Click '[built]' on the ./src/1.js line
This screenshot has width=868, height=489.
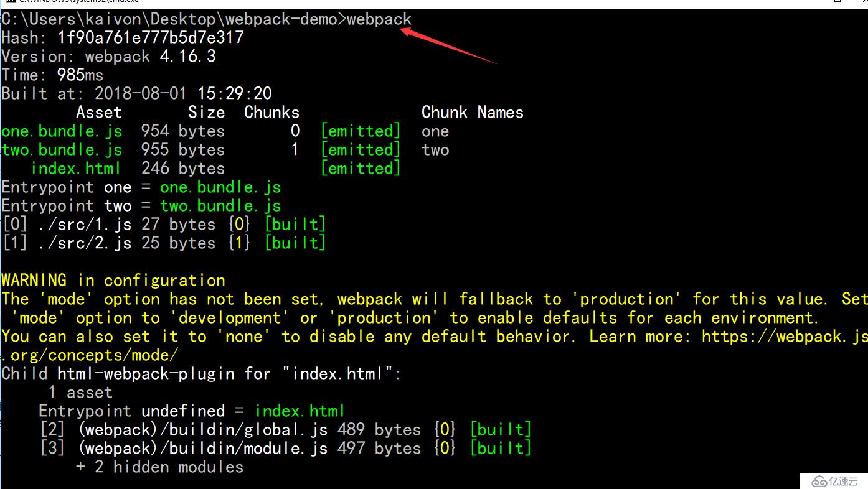(295, 225)
